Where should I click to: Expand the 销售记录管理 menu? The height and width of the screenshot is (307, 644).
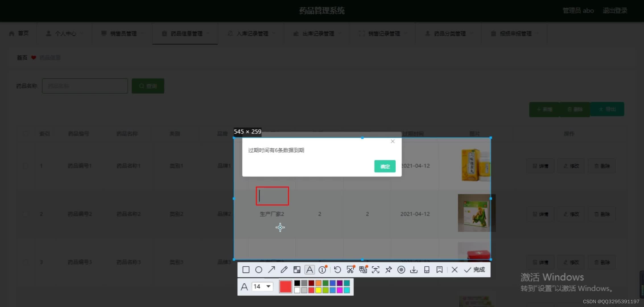(383, 33)
